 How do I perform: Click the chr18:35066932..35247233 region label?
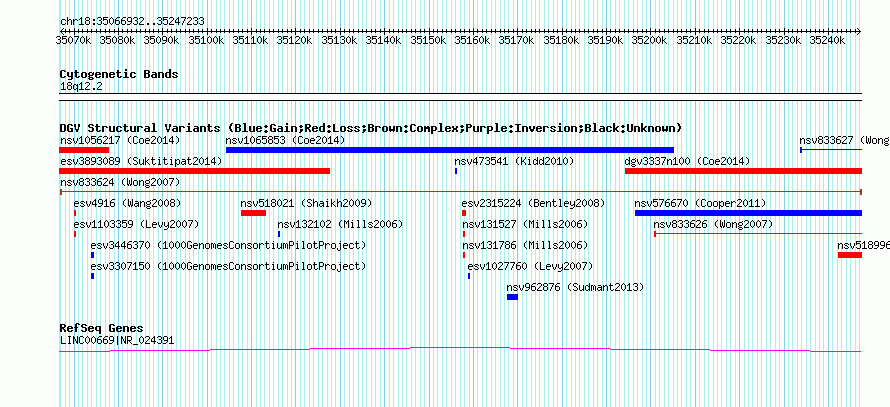[x=132, y=22]
